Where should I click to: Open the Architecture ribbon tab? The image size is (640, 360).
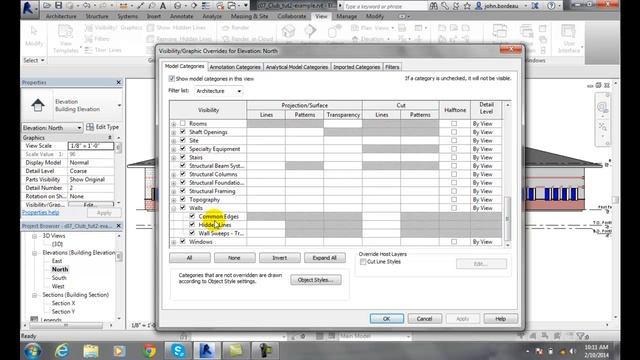point(61,16)
